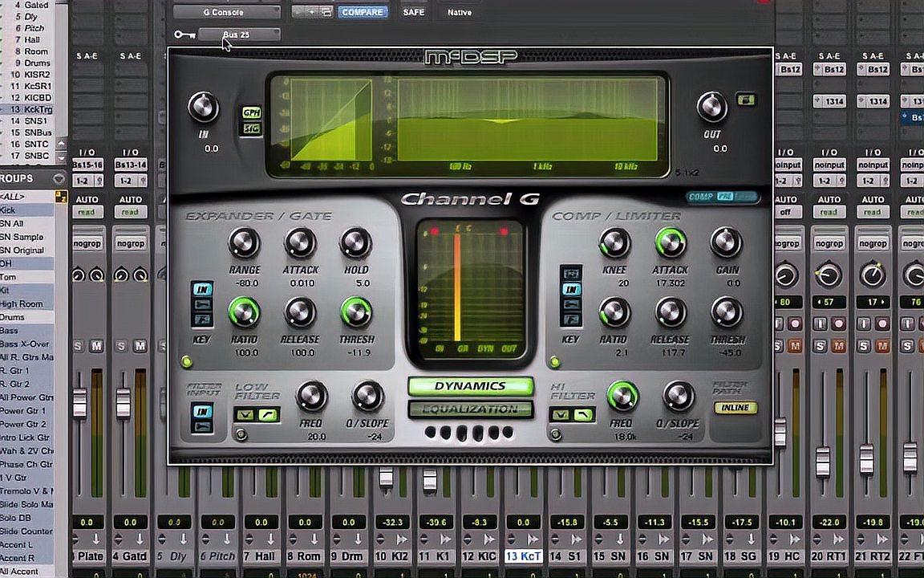
Task: Click the Comp/Limiter THRESH knob
Action: click(x=727, y=312)
